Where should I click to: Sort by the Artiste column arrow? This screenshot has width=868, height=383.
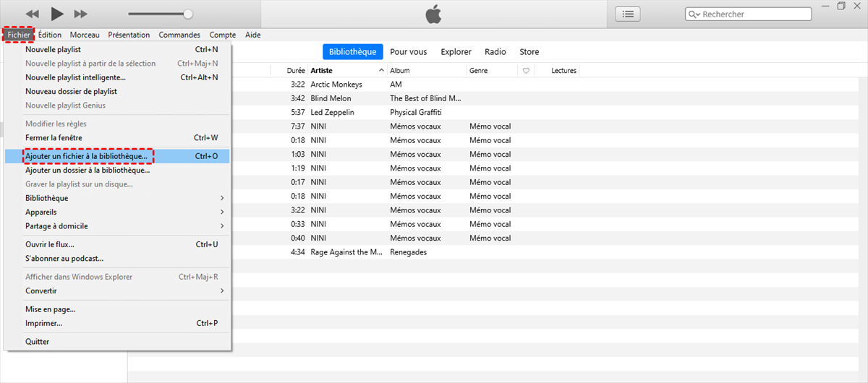(x=381, y=71)
